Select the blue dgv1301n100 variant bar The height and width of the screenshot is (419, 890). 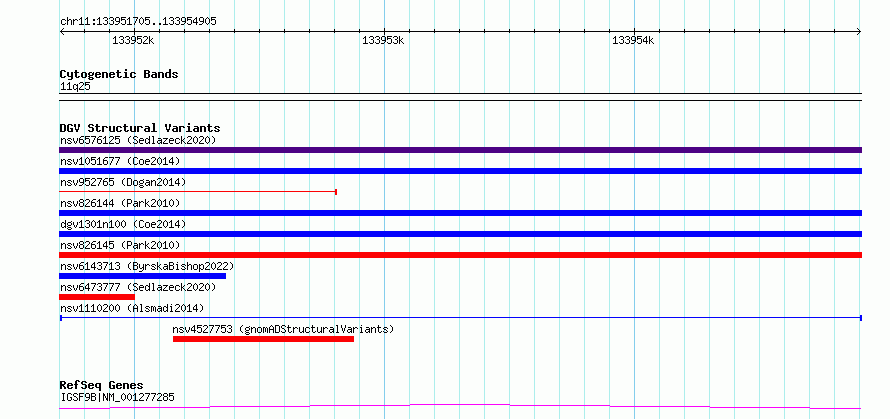pos(460,234)
